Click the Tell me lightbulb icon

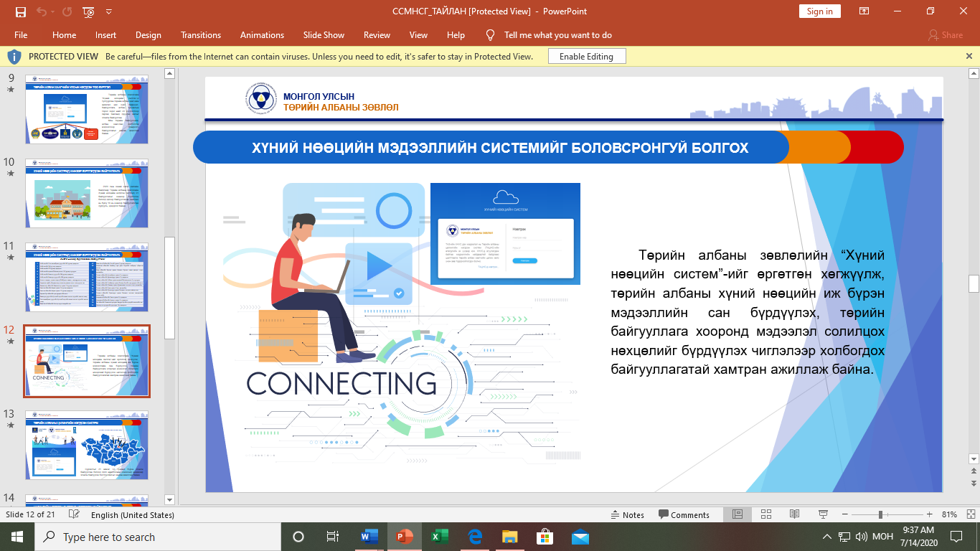point(491,35)
